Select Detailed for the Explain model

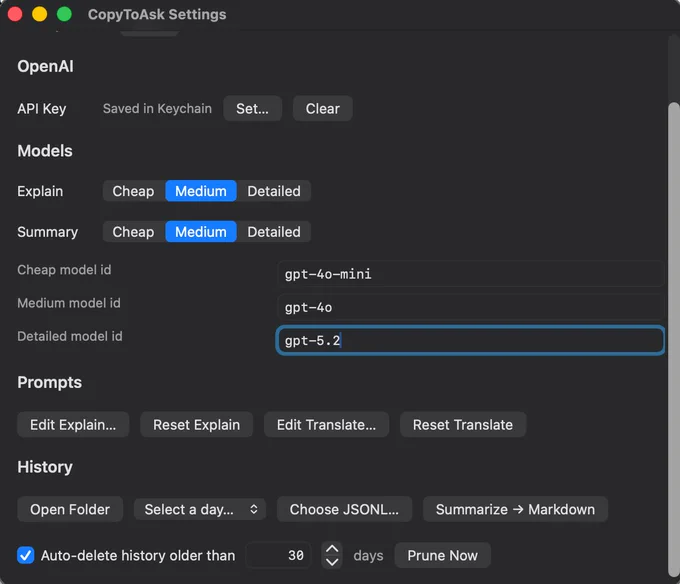point(274,191)
